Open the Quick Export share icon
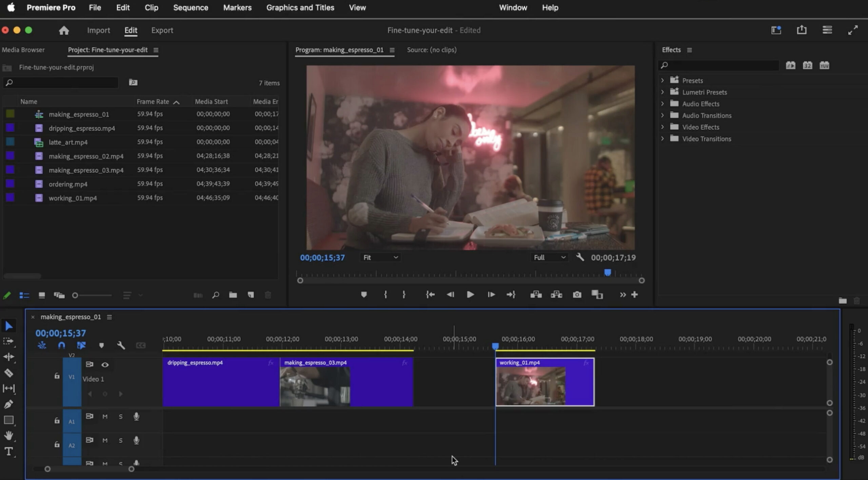The image size is (868, 480). coord(802,30)
